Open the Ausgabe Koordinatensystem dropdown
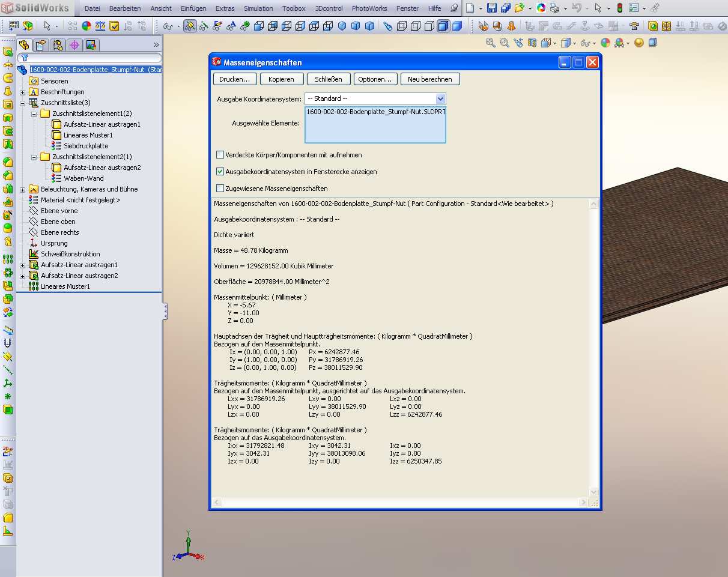This screenshot has width=728, height=577. [x=440, y=98]
